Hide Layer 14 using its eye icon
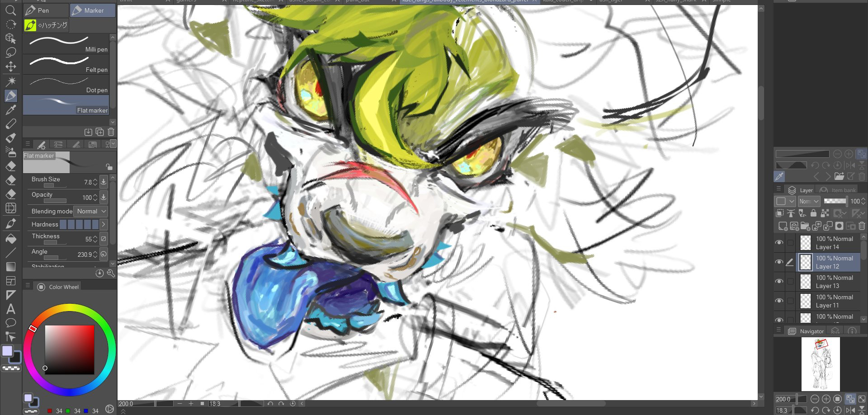This screenshot has height=415, width=868. pyautogui.click(x=779, y=243)
